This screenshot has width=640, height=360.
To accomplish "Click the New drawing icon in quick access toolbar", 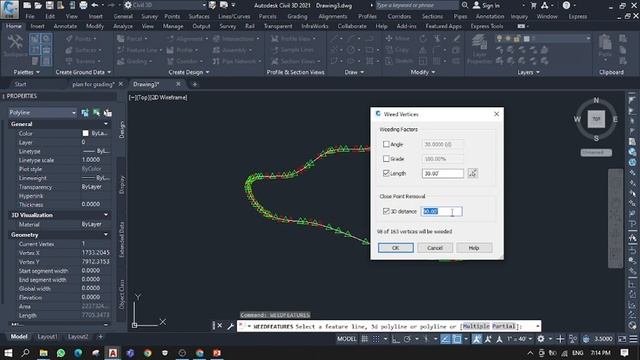I will (27, 5).
